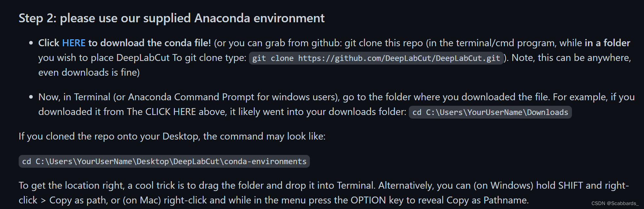Click the cd Desktop conda-environments code block
Screen dimensions: 644x209
pos(164,161)
